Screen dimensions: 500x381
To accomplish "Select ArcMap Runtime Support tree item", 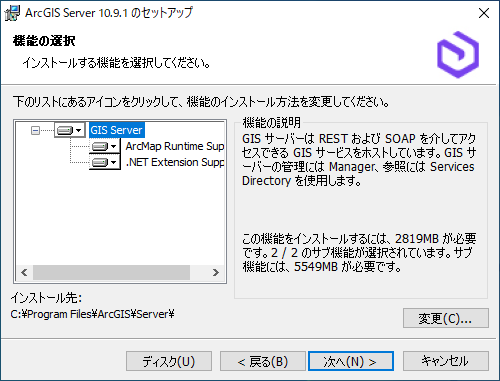I will pyautogui.click(x=175, y=146).
